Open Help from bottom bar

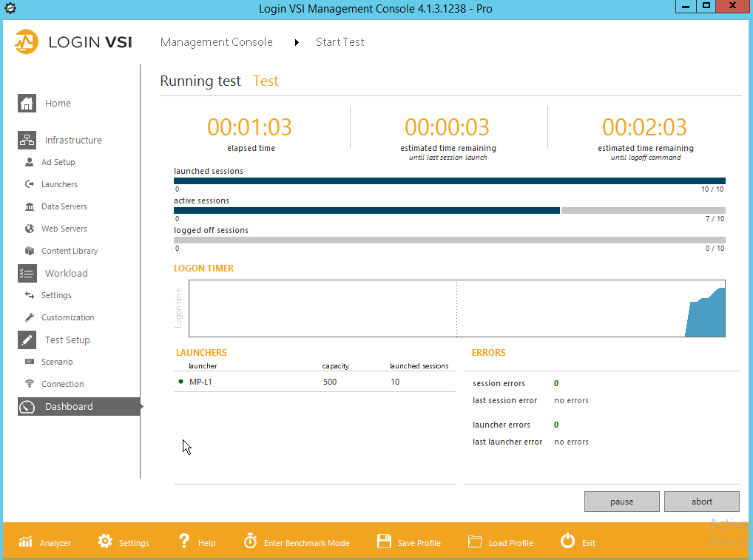(197, 542)
